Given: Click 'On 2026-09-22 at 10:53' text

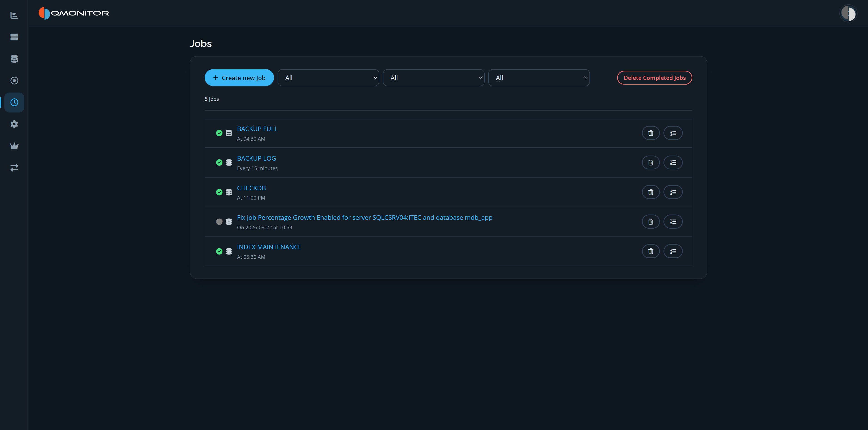Looking at the screenshot, I should 264,228.
